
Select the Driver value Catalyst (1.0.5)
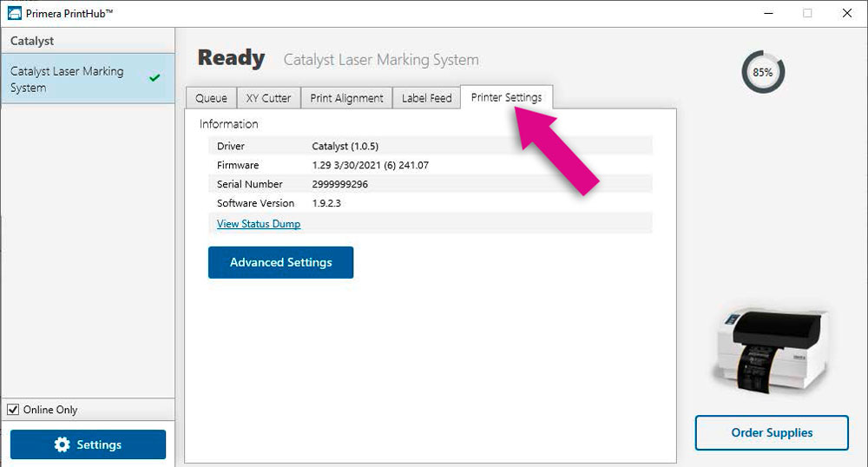345,146
